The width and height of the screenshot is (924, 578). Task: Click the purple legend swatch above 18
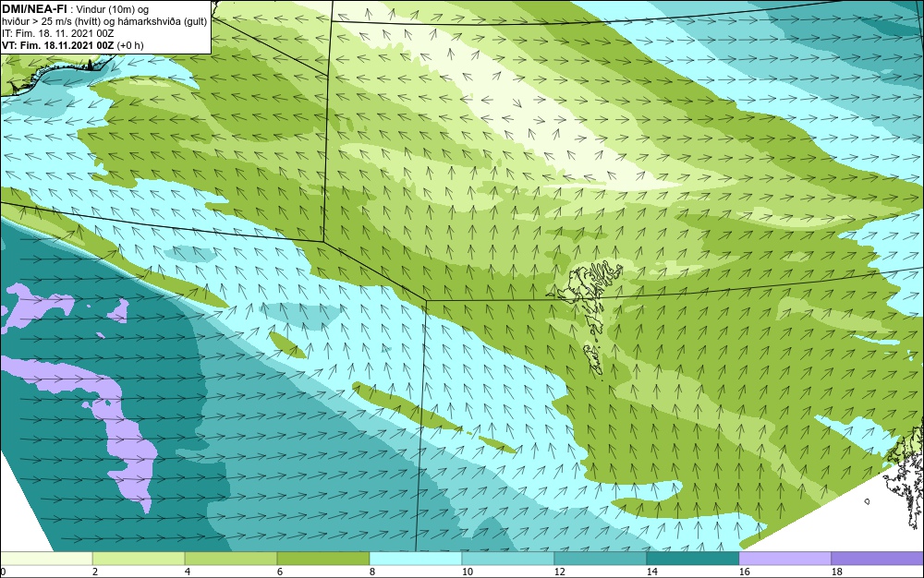tap(878, 559)
